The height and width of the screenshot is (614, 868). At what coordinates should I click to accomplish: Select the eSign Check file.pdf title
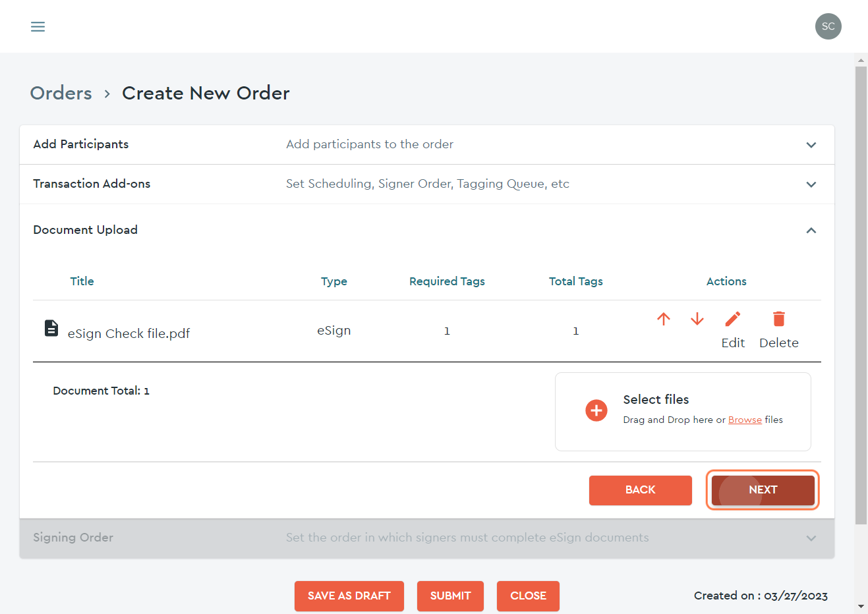[129, 333]
